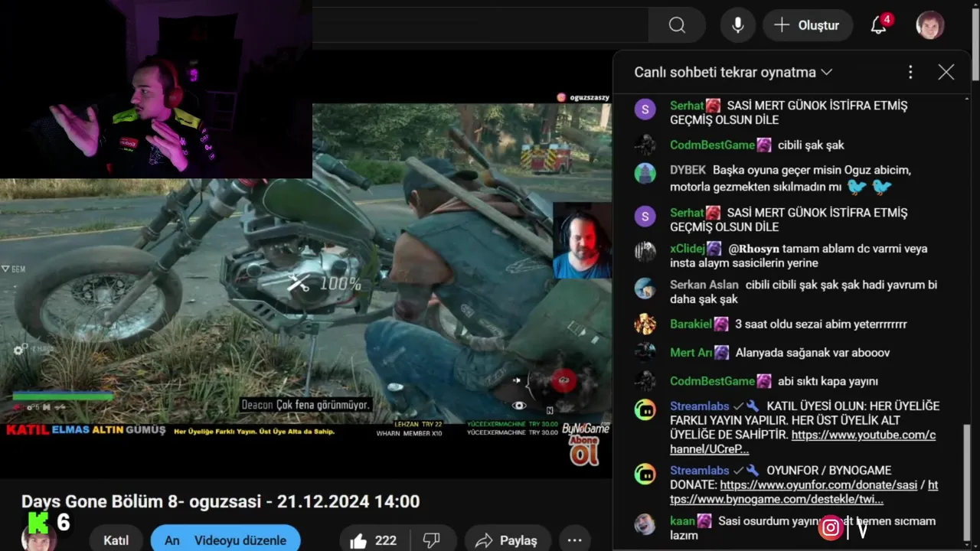Viewport: 980px width, 551px height.
Task: Click Videoyu düzenle button
Action: (x=240, y=540)
